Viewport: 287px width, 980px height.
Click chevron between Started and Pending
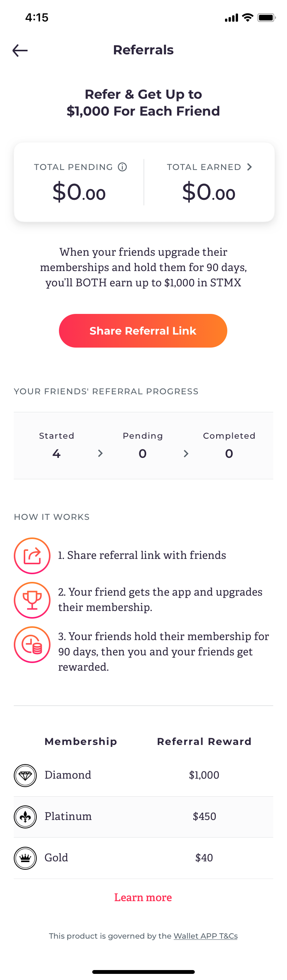click(100, 454)
